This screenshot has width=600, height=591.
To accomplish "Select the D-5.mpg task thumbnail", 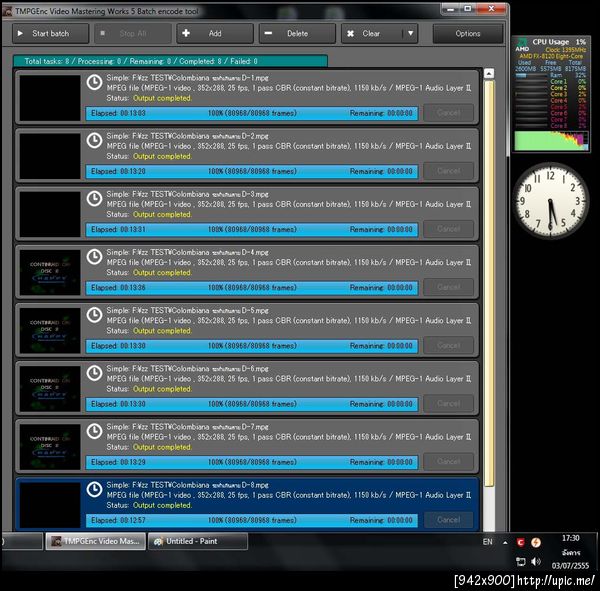I will point(50,331).
